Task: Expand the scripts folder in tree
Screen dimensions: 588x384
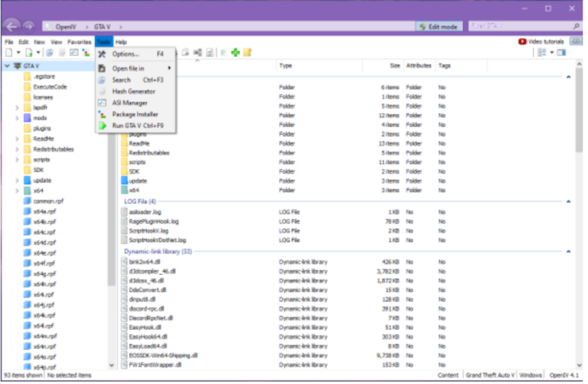Action: click(x=17, y=160)
